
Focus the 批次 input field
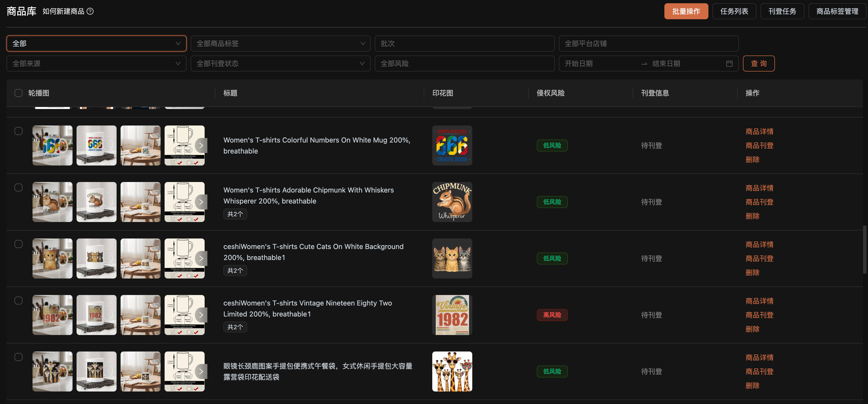[x=464, y=43]
